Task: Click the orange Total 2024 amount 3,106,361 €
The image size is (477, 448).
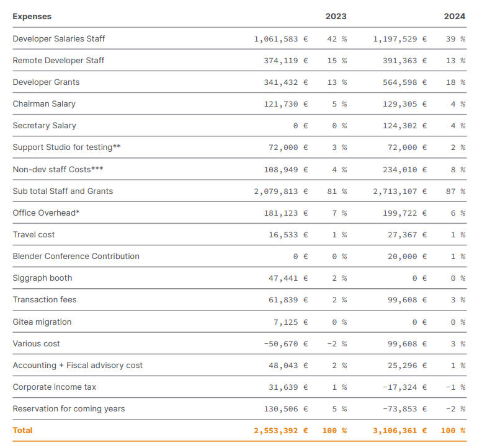Action: pos(399,431)
